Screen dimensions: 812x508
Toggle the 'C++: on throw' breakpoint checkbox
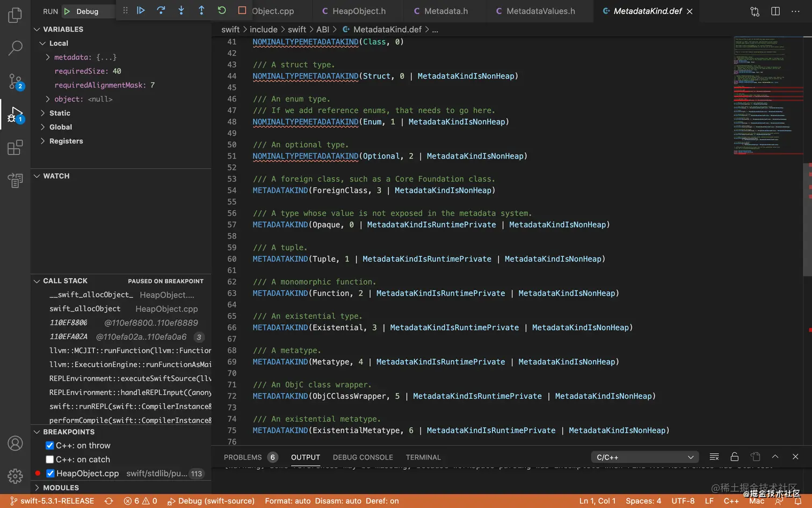(x=50, y=446)
